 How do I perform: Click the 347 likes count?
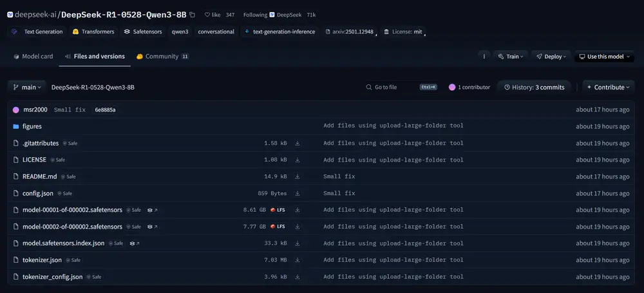[231, 15]
